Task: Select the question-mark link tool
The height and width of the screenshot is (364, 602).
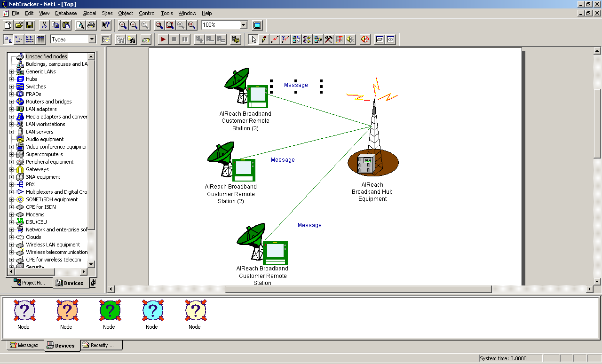Action: [x=285, y=40]
